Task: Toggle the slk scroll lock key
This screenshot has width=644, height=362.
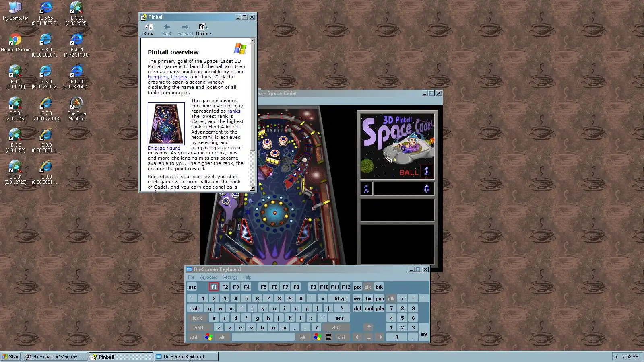Action: pyautogui.click(x=368, y=287)
